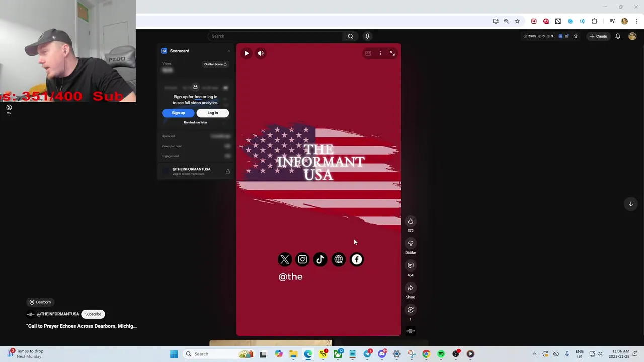Open @THEINFORMANTUSA channel name under video
The image size is (644, 362).
58,314
